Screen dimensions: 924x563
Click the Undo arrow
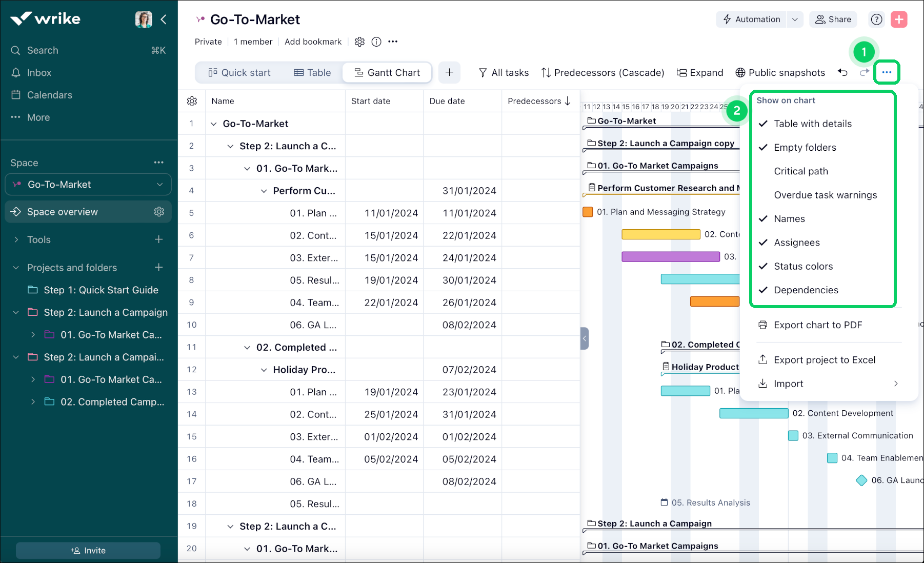click(x=842, y=72)
